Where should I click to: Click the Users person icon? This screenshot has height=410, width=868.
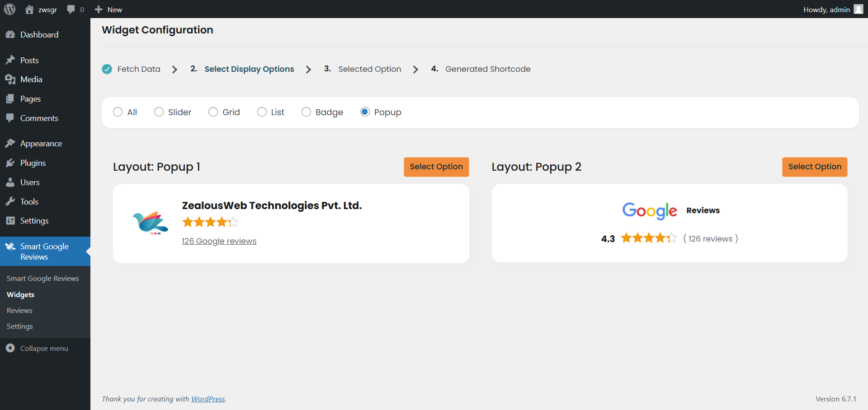click(x=10, y=182)
